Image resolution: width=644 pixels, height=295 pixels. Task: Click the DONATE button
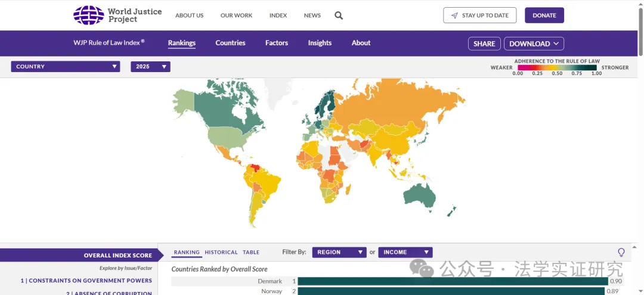tap(544, 15)
